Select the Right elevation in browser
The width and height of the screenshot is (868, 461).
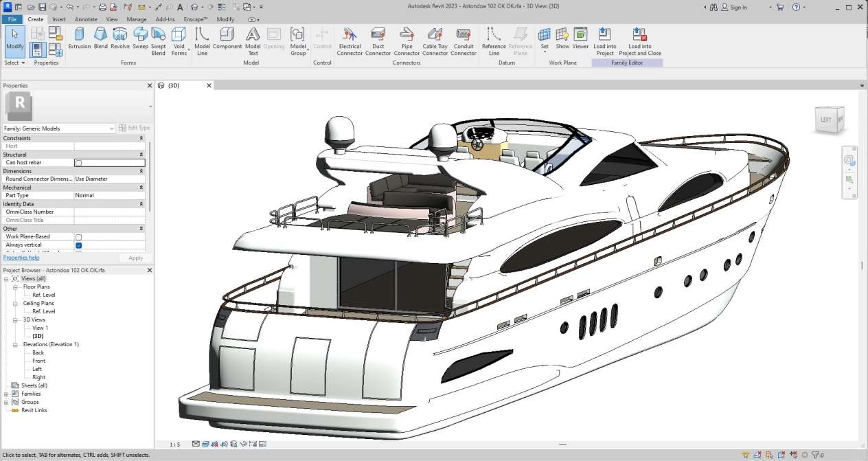pyautogui.click(x=38, y=377)
